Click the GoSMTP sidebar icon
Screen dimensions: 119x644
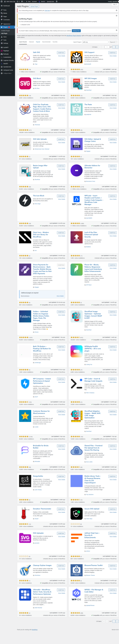(2, 47)
